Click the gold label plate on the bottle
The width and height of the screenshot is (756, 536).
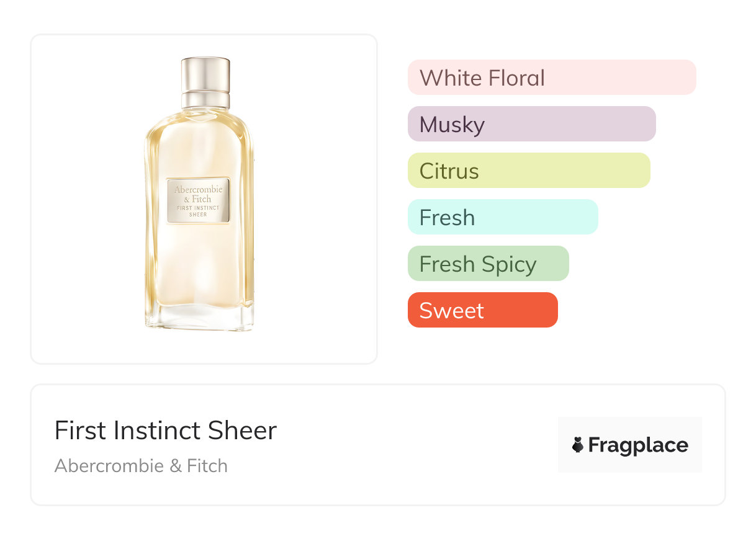point(199,200)
